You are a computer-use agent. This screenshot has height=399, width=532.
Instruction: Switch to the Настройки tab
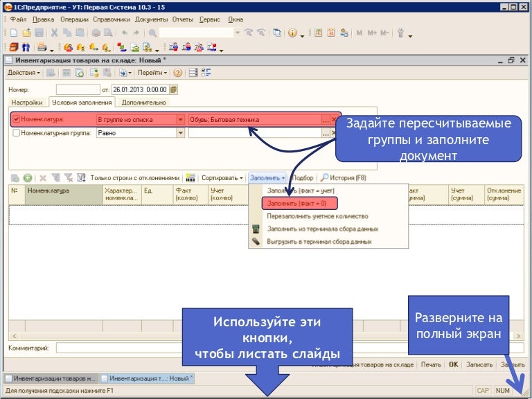click(27, 103)
